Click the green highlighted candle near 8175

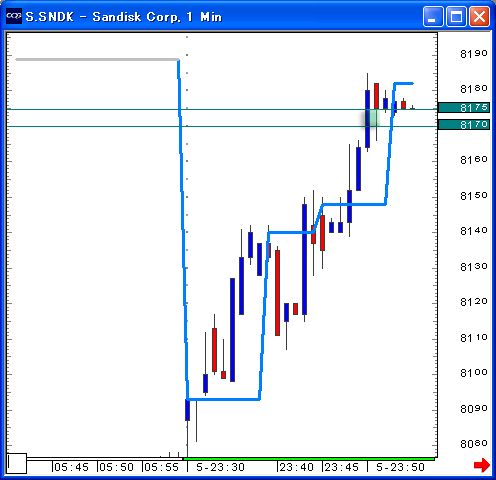pos(371,118)
